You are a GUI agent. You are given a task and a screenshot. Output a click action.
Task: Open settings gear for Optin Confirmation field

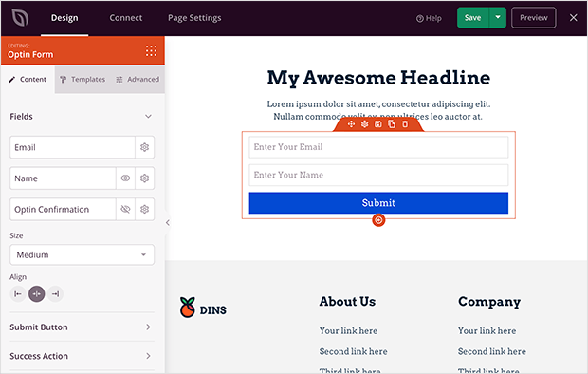pyautogui.click(x=144, y=209)
